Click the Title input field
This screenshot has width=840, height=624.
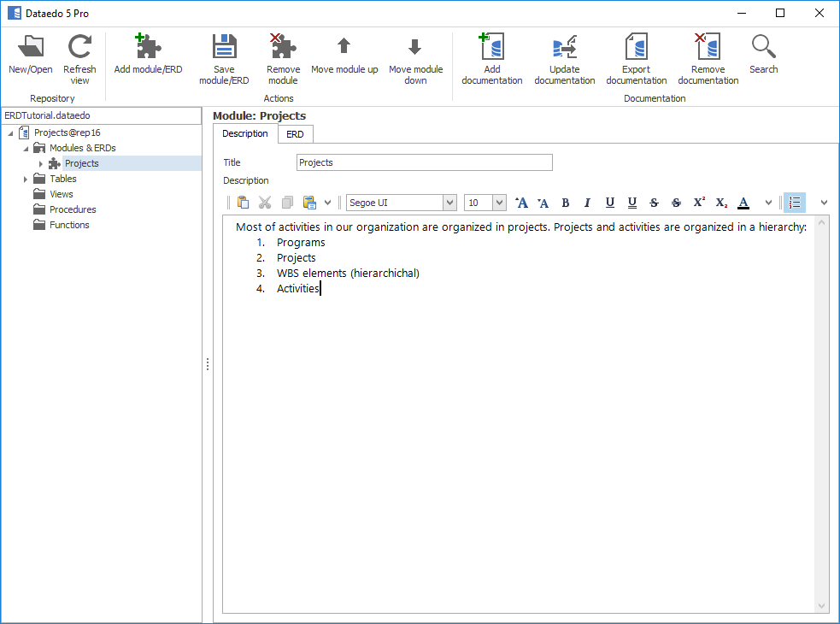tap(424, 162)
